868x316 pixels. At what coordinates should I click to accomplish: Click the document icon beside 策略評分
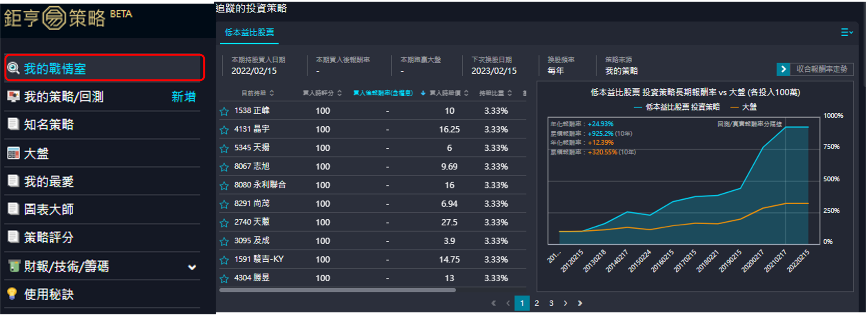pos(14,237)
